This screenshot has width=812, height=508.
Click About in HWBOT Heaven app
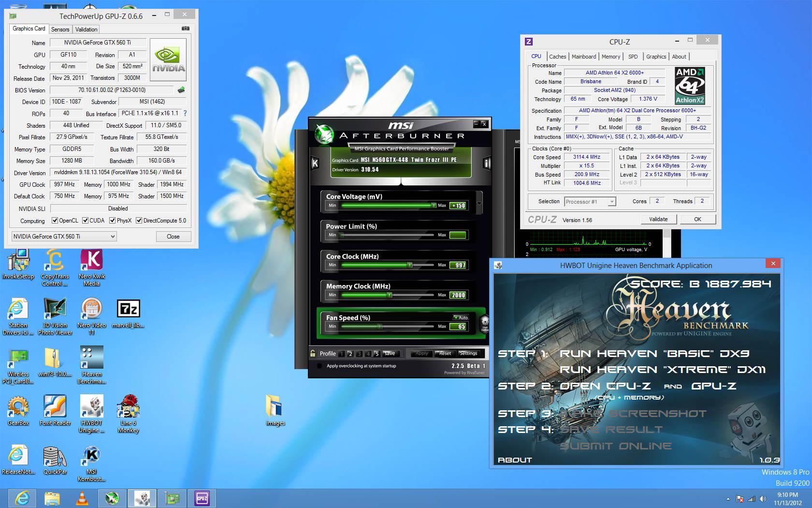pyautogui.click(x=515, y=460)
